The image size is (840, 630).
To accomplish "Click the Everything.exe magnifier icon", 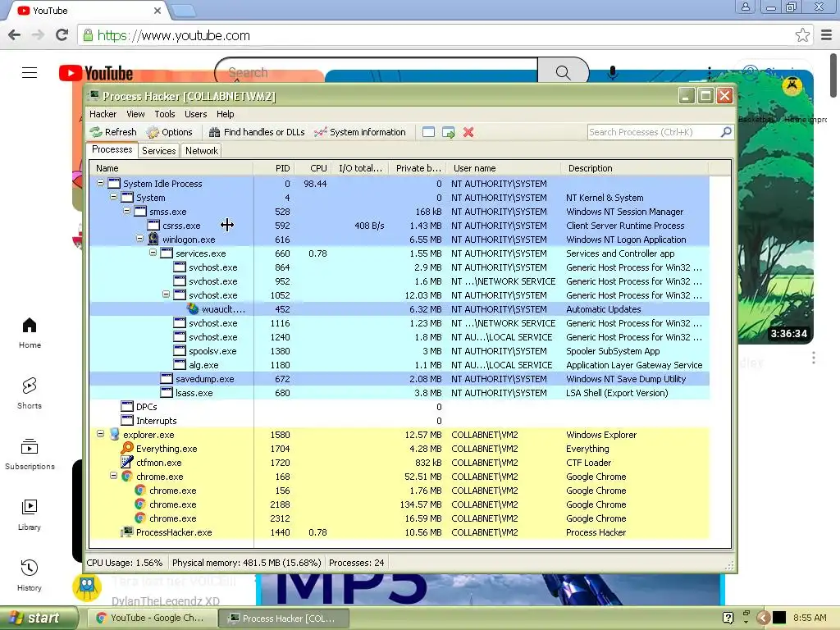I will pyautogui.click(x=127, y=449).
